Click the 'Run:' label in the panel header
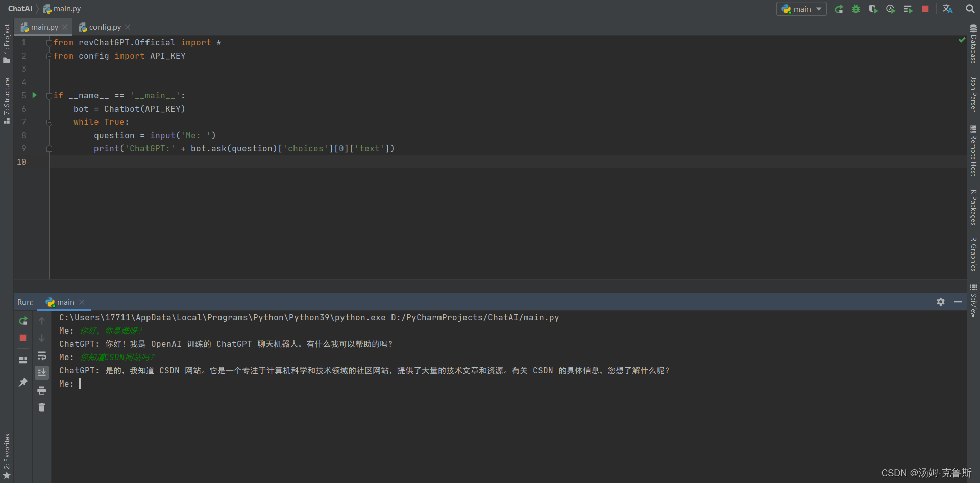The image size is (980, 483). point(25,302)
